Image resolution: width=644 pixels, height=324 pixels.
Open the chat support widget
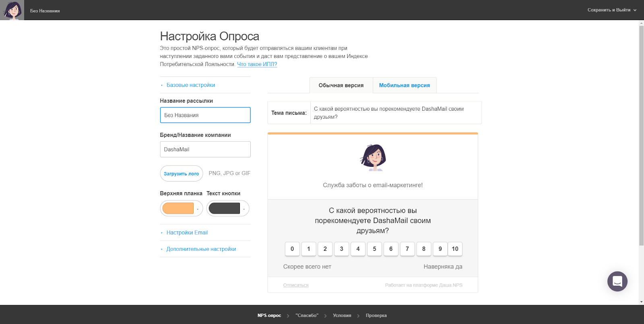click(617, 281)
